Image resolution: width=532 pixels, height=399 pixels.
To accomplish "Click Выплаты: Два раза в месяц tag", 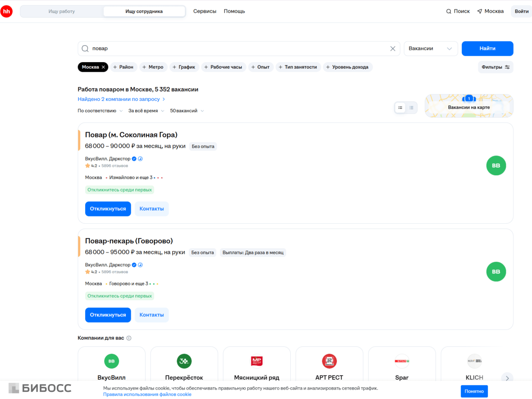I will (253, 253).
